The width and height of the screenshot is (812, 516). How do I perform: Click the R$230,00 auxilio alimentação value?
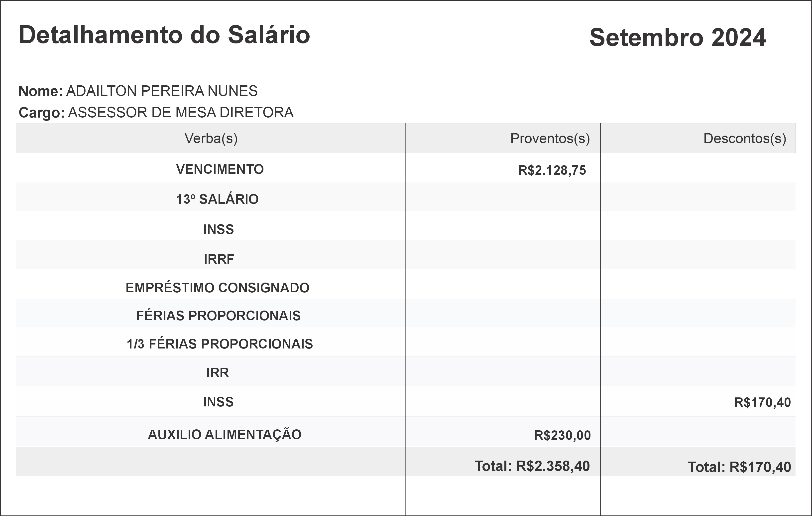tap(562, 435)
